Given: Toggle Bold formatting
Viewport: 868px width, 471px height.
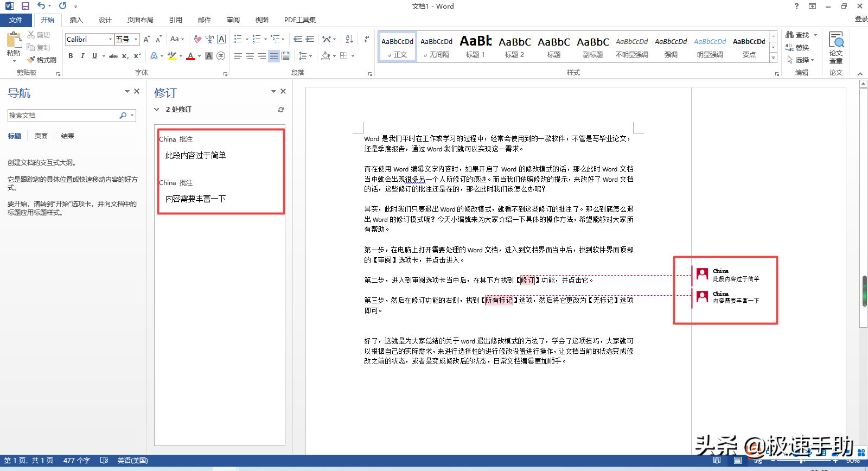Looking at the screenshot, I should (71, 56).
